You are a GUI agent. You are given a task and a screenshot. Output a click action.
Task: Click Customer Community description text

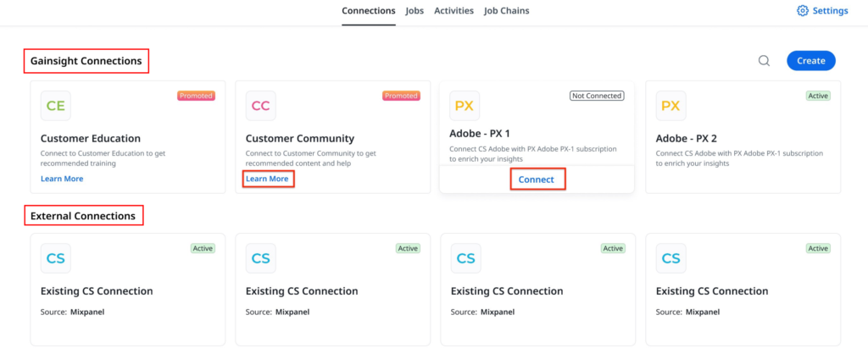311,158
